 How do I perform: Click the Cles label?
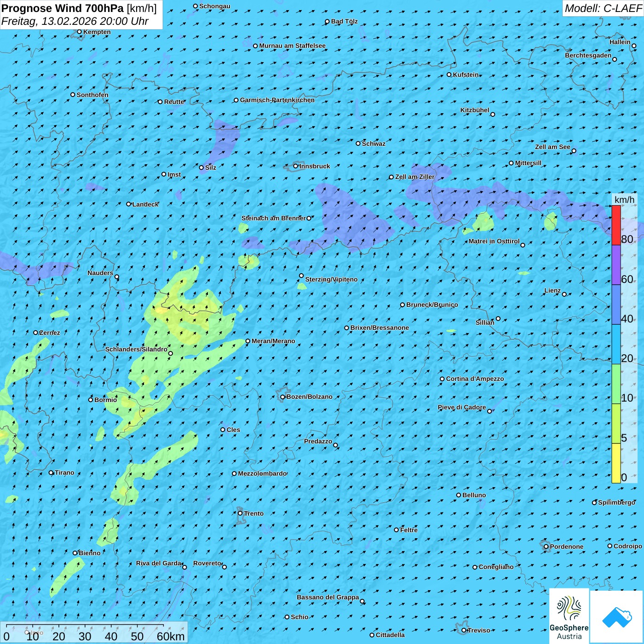(x=233, y=430)
